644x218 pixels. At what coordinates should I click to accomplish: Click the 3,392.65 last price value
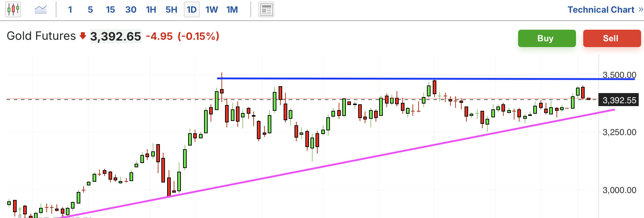point(115,37)
